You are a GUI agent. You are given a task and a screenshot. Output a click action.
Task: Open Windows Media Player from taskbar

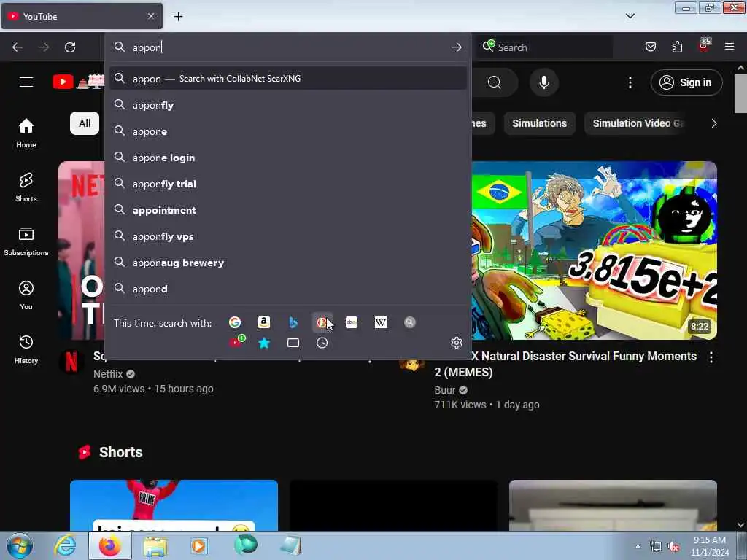[x=200, y=545]
